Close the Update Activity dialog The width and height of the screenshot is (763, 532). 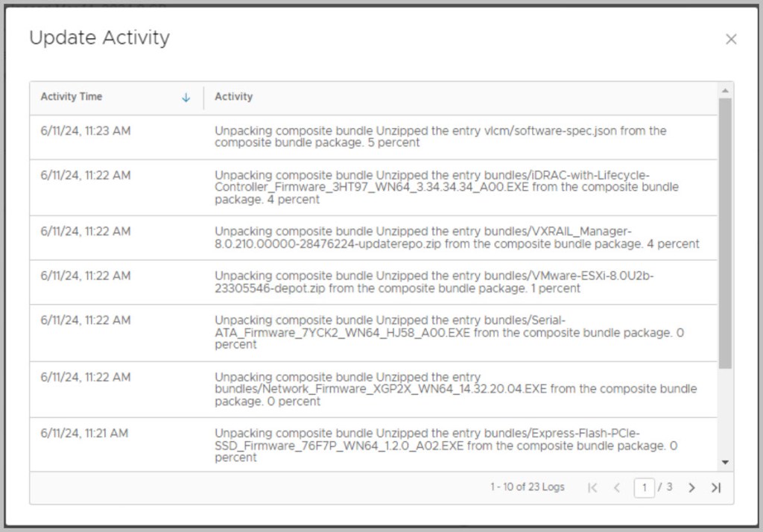(x=731, y=39)
